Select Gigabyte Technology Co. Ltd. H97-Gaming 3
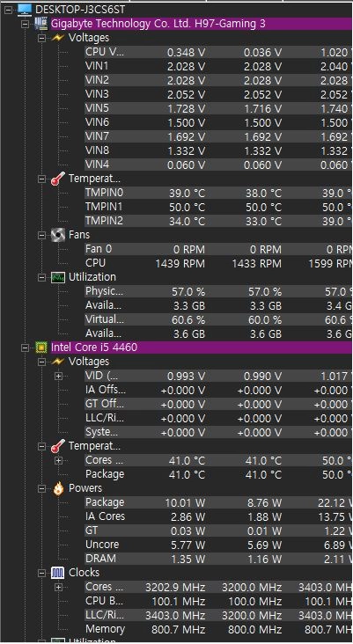The width and height of the screenshot is (353, 644). [158, 24]
